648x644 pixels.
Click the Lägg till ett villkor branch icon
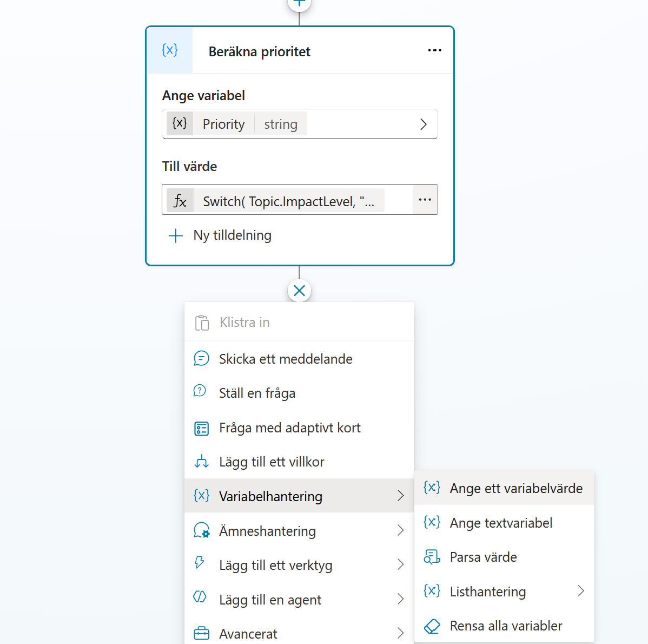[x=201, y=461]
